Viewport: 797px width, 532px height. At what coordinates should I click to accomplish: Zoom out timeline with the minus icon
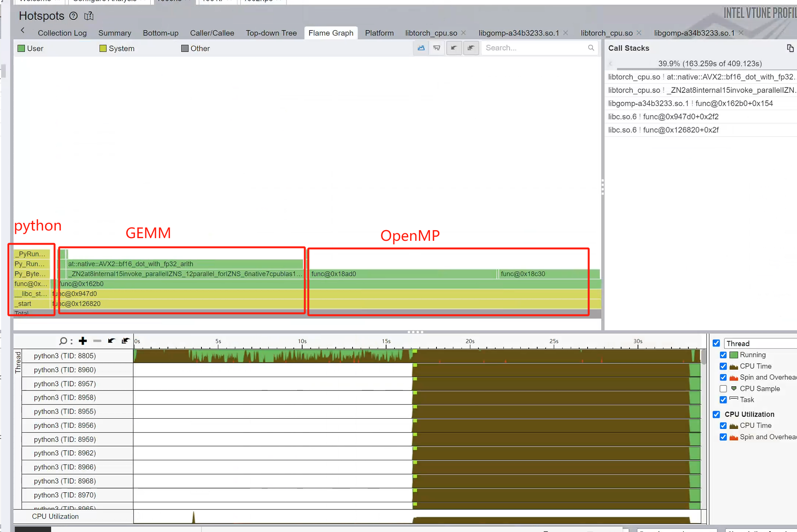pyautogui.click(x=97, y=341)
